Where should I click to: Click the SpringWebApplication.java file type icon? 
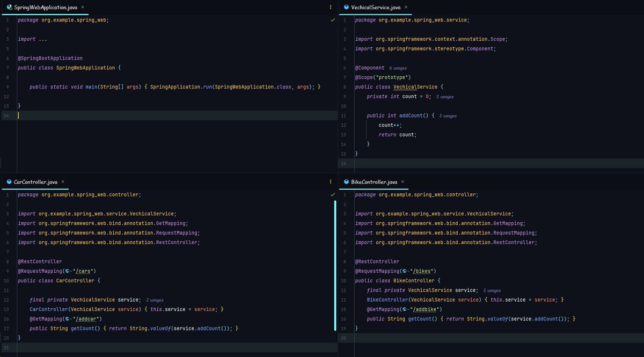click(x=9, y=8)
